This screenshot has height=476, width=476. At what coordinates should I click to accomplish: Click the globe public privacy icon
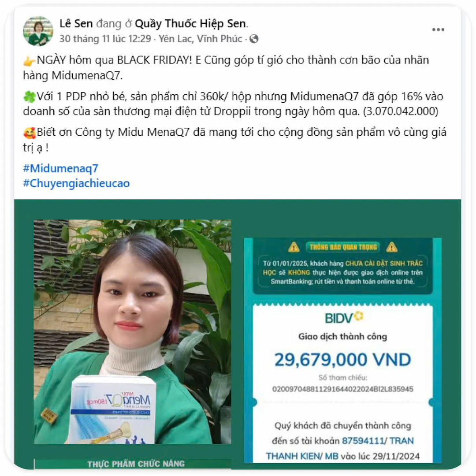tap(254, 39)
